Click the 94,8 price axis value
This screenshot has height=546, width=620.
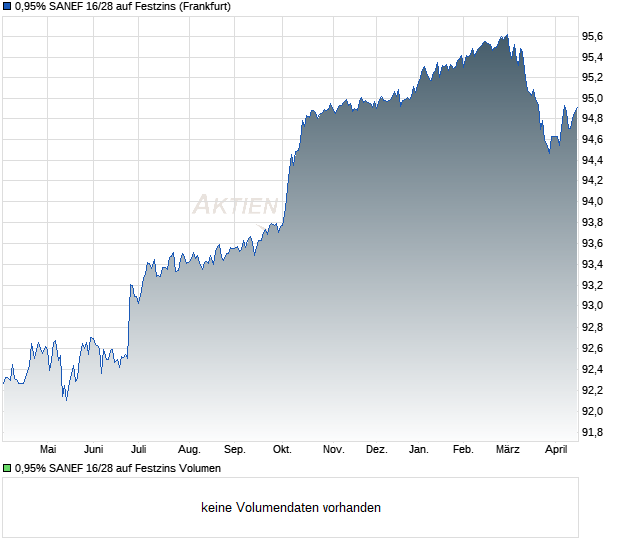point(592,118)
